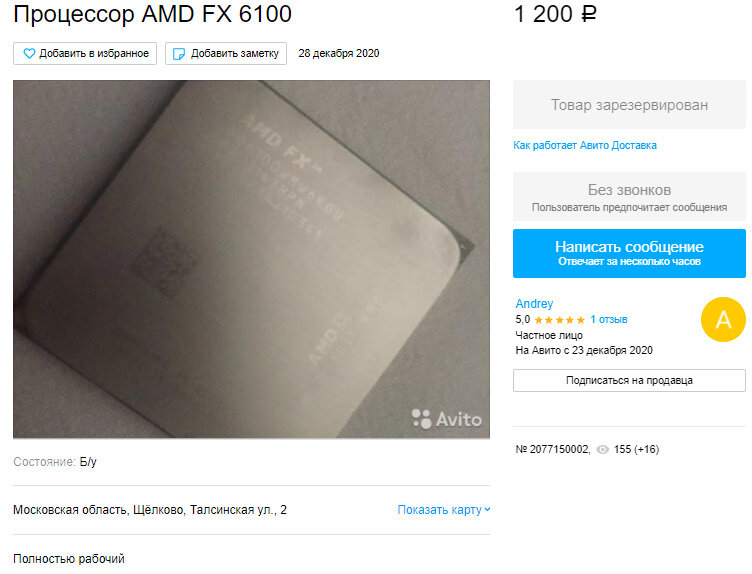Click Подписаться на продавца button
Image resolution: width=752 pixels, height=574 pixels.
(x=629, y=380)
